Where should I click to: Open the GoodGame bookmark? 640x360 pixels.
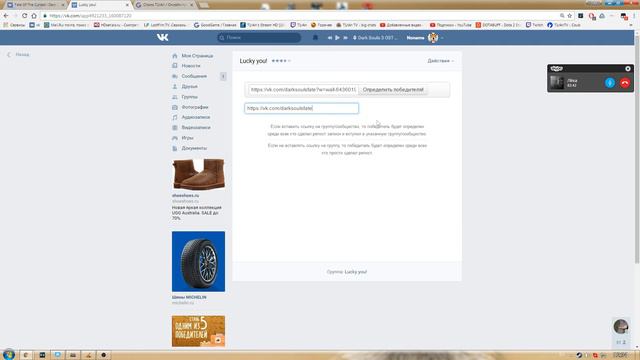(x=215, y=25)
